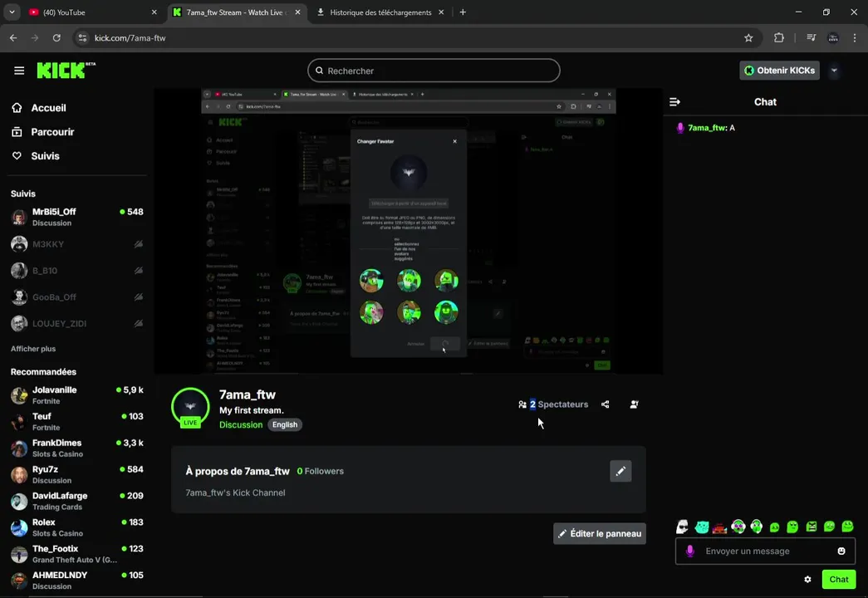This screenshot has width=868, height=598.
Task: Open the emoji picker smiley
Action: pyautogui.click(x=841, y=551)
